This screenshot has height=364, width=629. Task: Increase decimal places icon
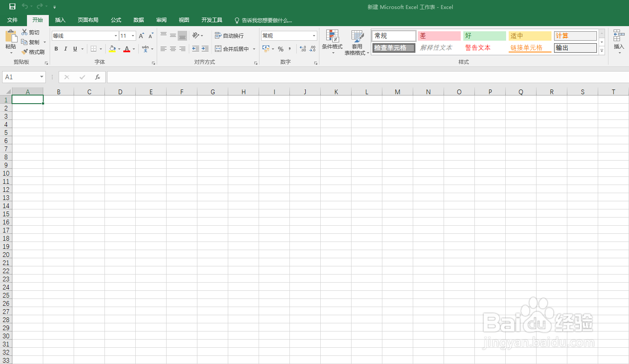(x=303, y=49)
